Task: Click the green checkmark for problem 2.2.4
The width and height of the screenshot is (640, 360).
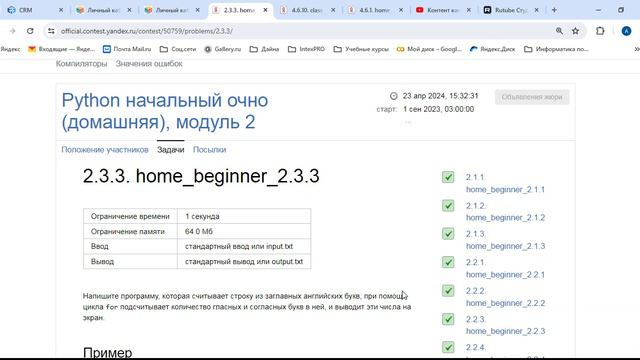Action: click(x=448, y=347)
